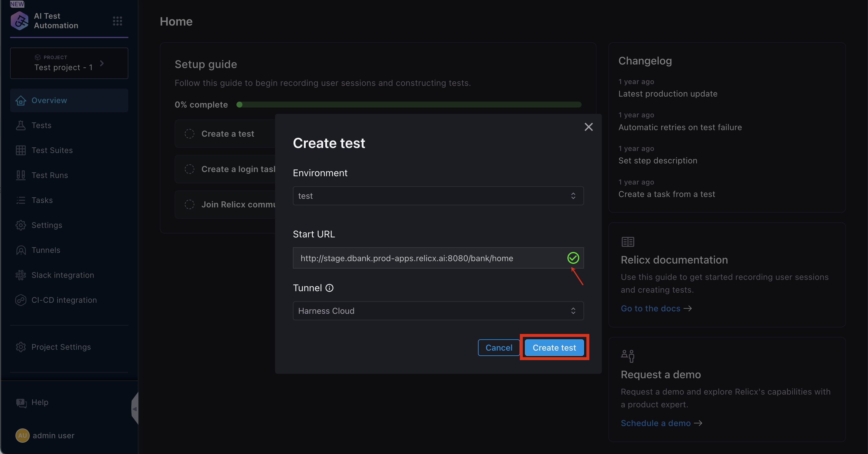Open the apps grid menu beside AI Test Automation
This screenshot has width=868, height=454.
click(x=117, y=21)
